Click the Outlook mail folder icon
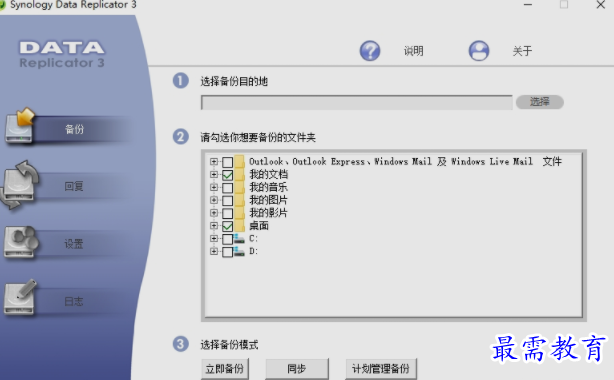614x380 pixels. tap(240, 161)
